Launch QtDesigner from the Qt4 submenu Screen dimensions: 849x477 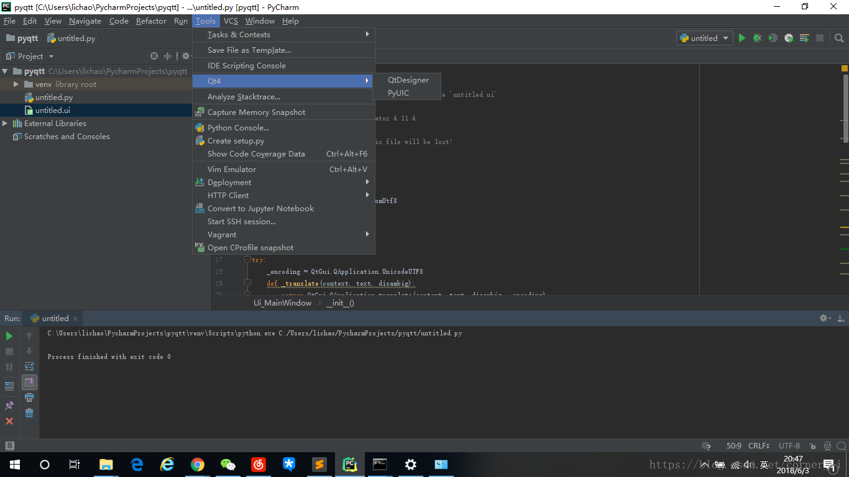coord(407,80)
